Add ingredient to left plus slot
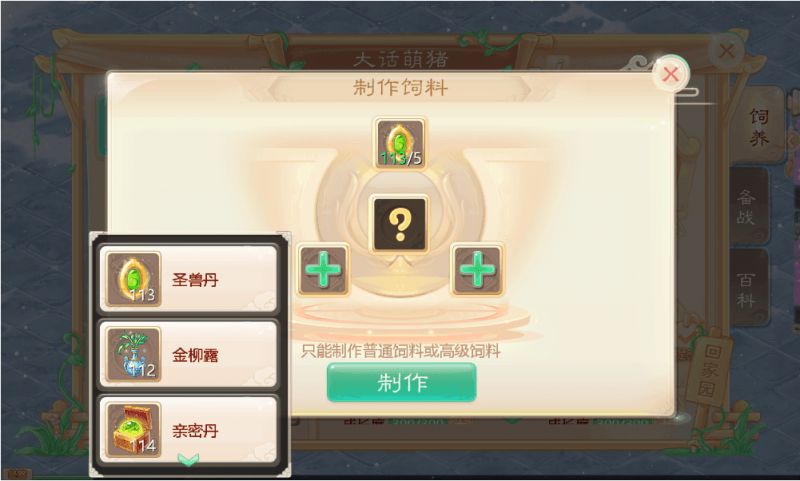 pos(323,269)
